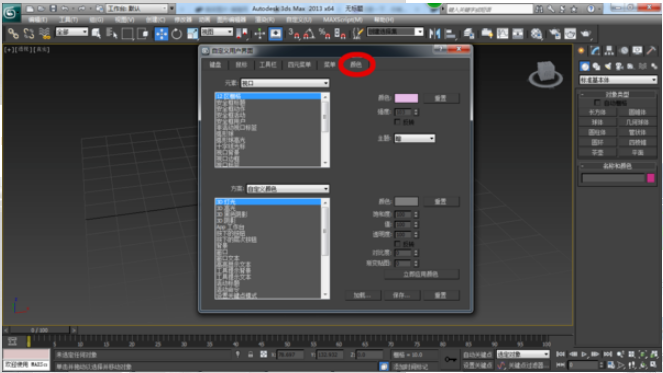The height and width of the screenshot is (373, 663).
Task: Open the 元素 dropdown showing 视口
Action: (285, 83)
